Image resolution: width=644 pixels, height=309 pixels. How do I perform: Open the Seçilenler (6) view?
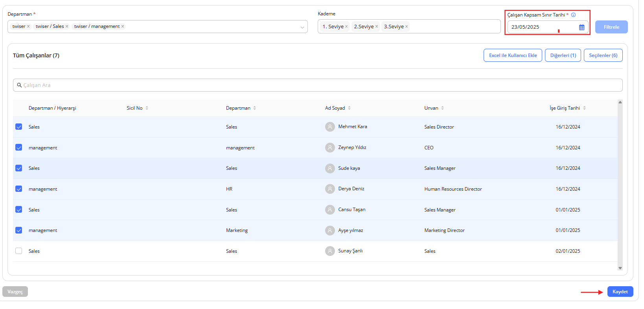click(x=603, y=55)
